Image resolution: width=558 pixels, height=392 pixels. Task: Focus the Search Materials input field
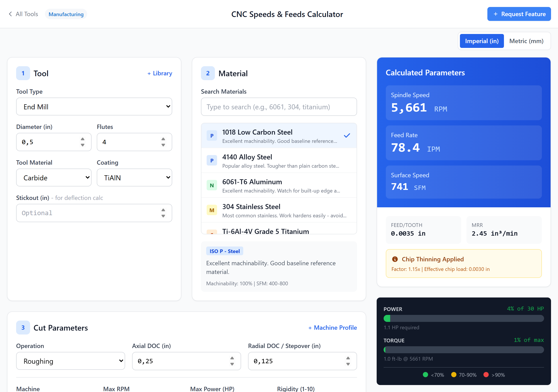279,107
